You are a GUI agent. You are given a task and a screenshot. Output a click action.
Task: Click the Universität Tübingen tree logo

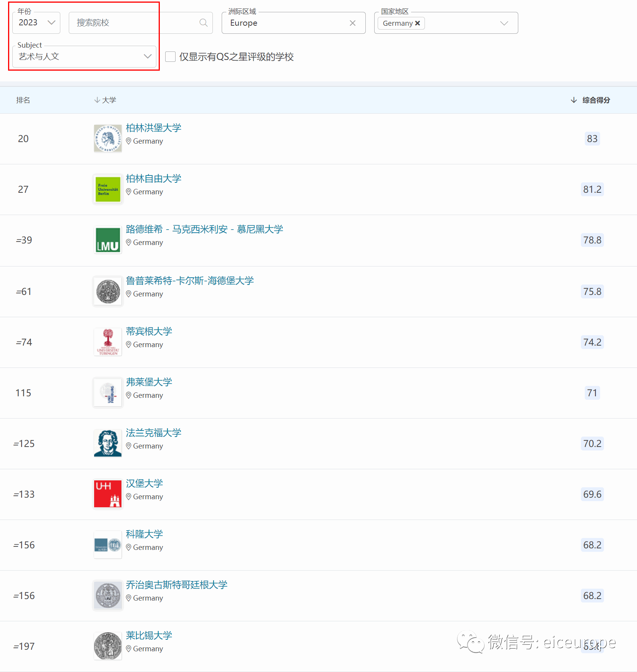coord(108,342)
